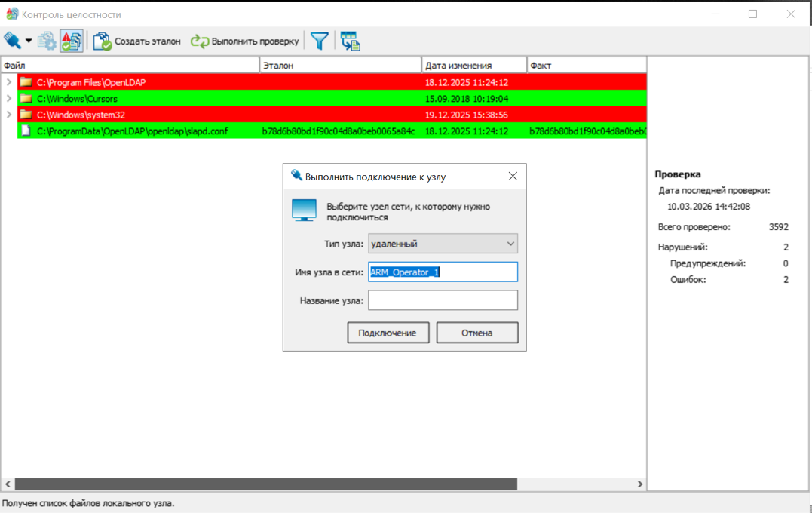Click the Проверка heading

point(677,174)
